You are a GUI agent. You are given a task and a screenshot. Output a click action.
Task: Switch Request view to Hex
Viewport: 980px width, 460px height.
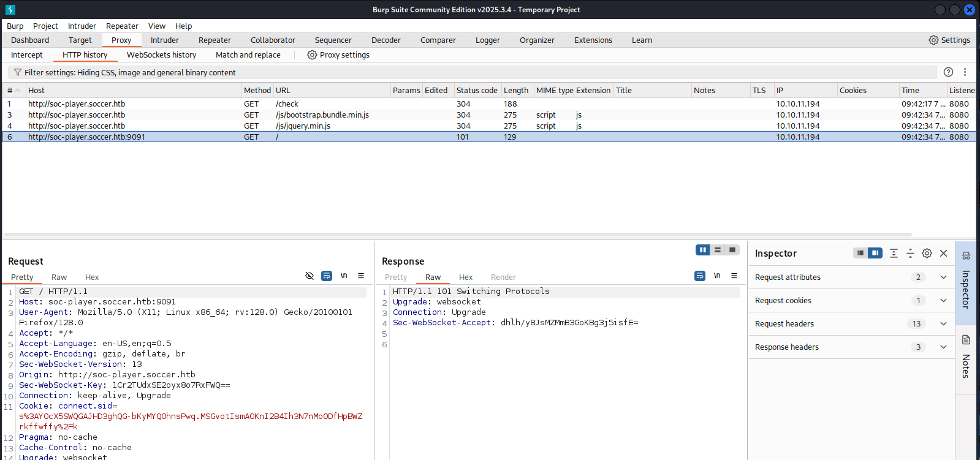(x=92, y=277)
